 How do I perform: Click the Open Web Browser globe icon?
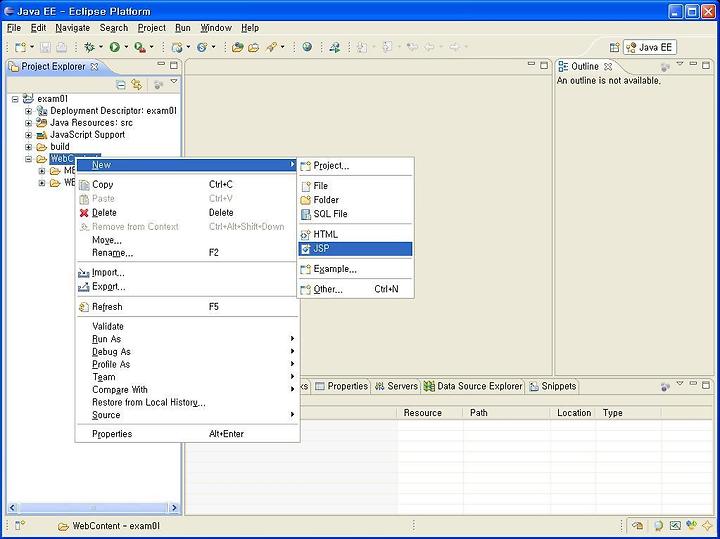307,47
